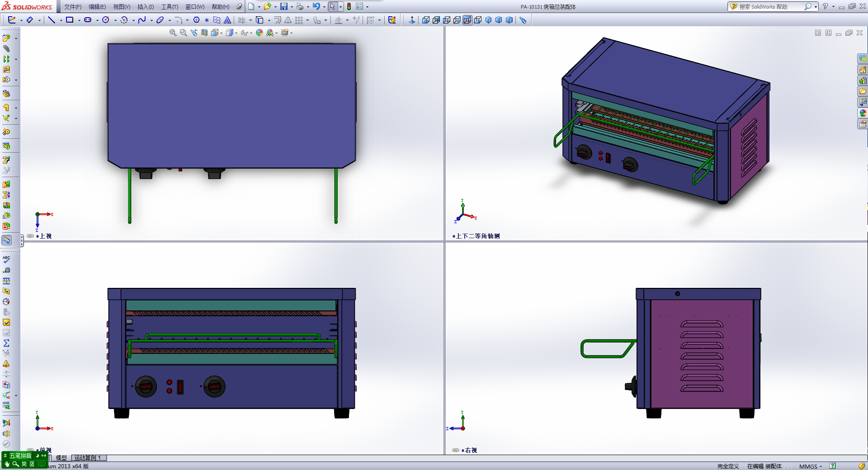Open the 工具(T) menu
The width and height of the screenshot is (868, 470).
coord(170,7)
